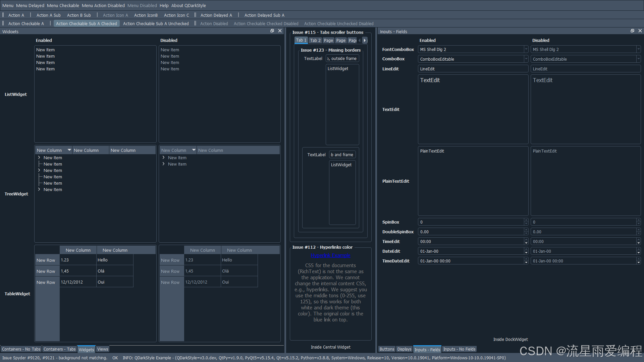Switch to Containers - Tabs tab
Screen dimensions: 644x362
click(x=59, y=349)
